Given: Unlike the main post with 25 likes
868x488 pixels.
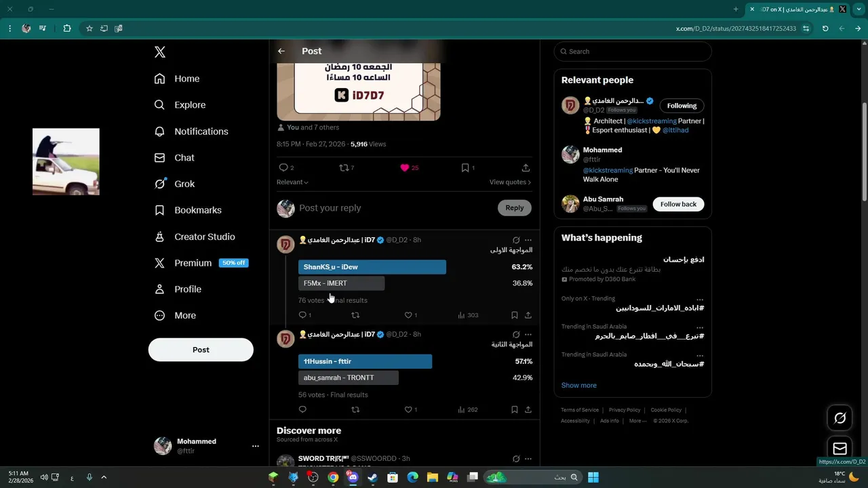Looking at the screenshot, I should click(x=409, y=167).
